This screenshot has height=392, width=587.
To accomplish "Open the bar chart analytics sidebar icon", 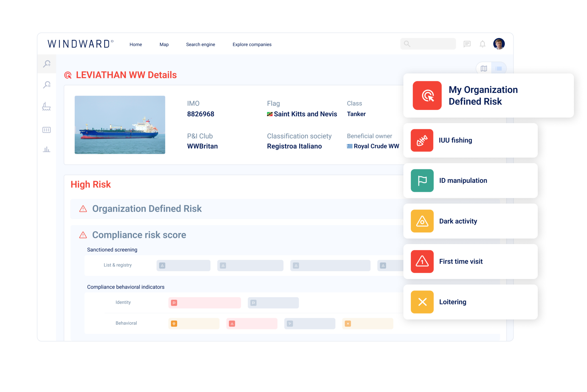I will point(46,149).
